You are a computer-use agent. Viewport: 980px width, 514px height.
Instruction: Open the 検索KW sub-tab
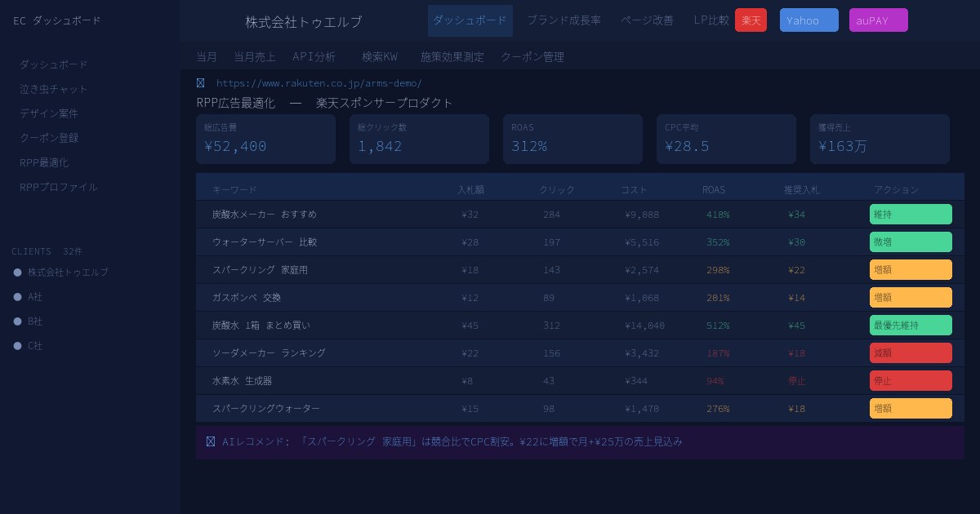tap(380, 57)
